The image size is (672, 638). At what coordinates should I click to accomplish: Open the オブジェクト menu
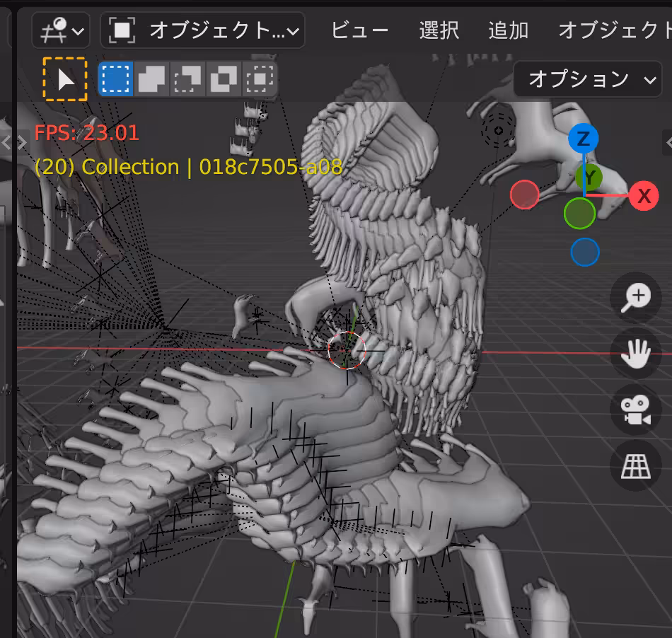[x=615, y=30]
